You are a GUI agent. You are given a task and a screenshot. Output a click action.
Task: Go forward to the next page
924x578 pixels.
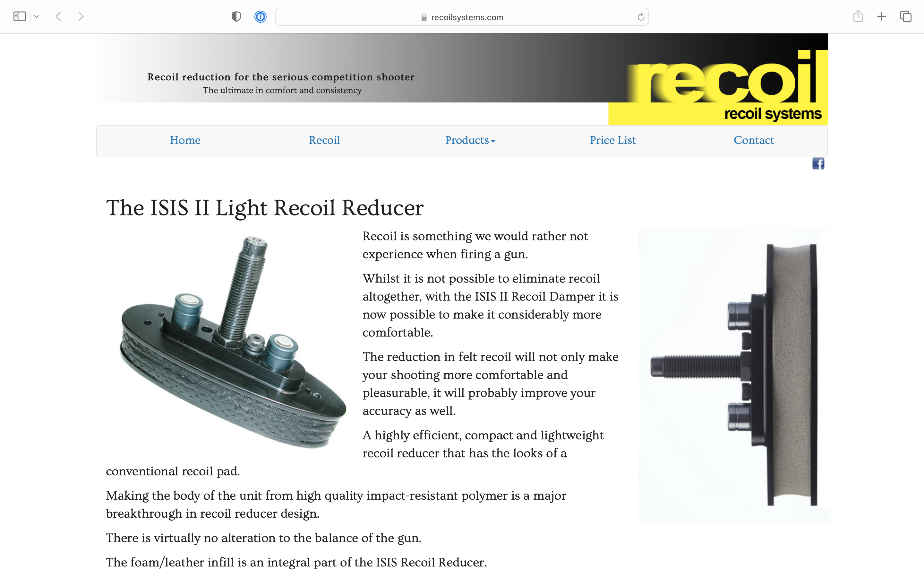pyautogui.click(x=81, y=16)
